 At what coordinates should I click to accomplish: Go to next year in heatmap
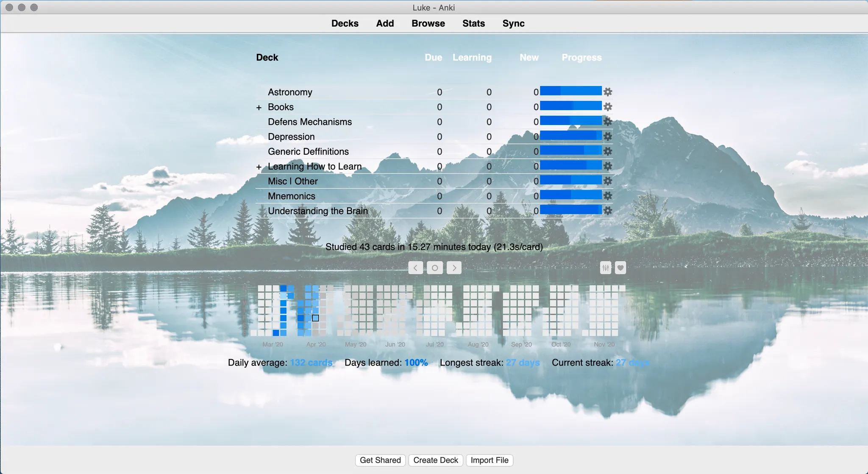click(454, 268)
